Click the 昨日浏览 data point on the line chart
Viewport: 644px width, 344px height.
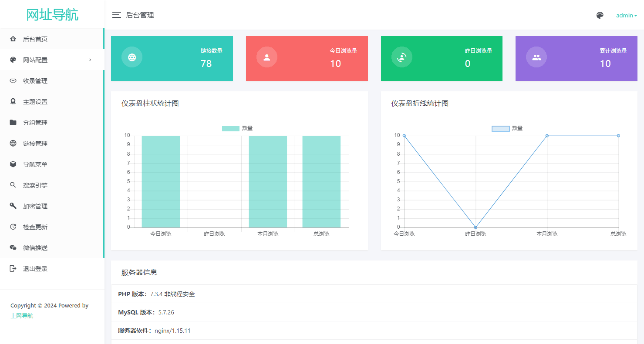(x=475, y=227)
